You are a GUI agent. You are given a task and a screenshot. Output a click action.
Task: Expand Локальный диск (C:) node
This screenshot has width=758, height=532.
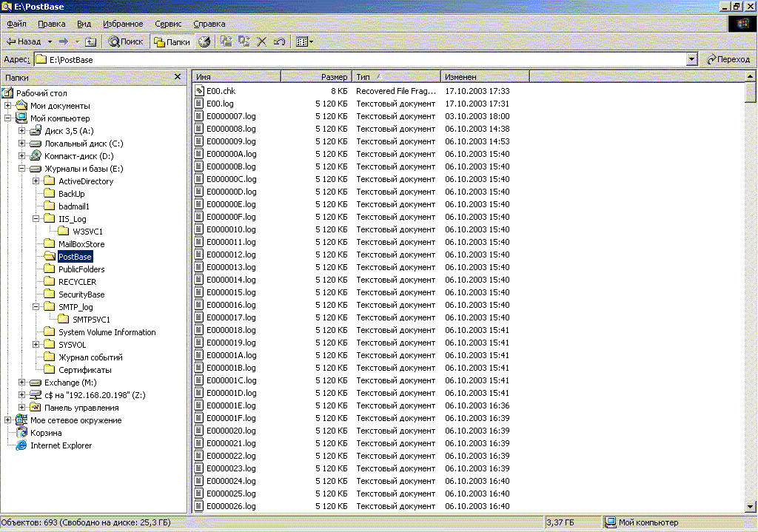pyautogui.click(x=21, y=143)
